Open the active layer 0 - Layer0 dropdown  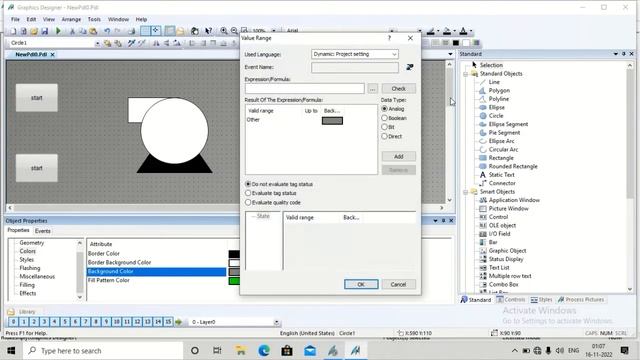point(276,322)
